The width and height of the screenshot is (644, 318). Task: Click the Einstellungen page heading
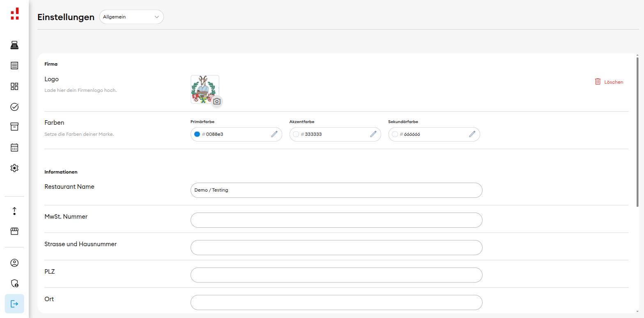pyautogui.click(x=66, y=17)
